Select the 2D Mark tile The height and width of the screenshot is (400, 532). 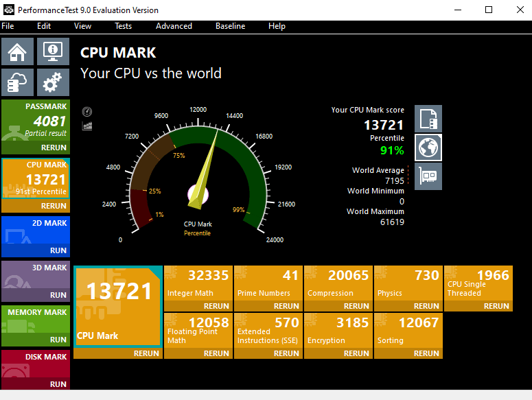pyautogui.click(x=36, y=230)
